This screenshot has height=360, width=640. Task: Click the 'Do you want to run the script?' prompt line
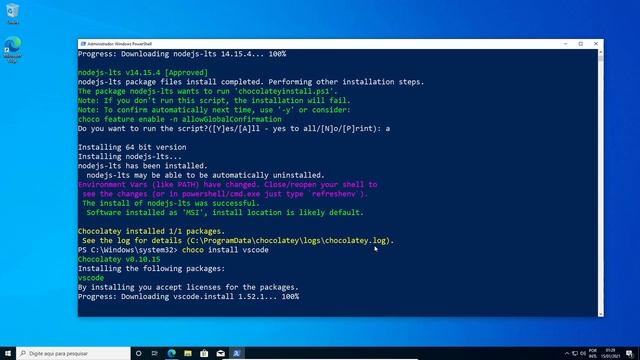[x=234, y=129]
